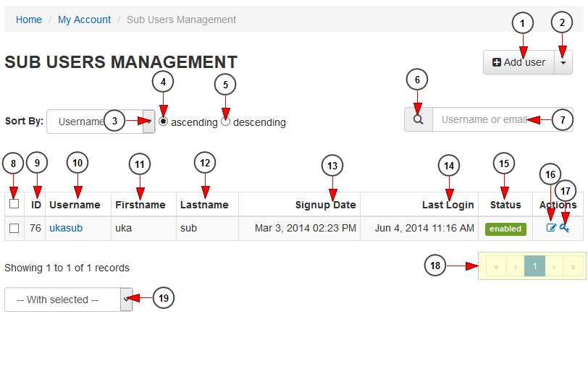Select the ascending sort radio button
The width and height of the screenshot is (588, 369).
coord(163,122)
